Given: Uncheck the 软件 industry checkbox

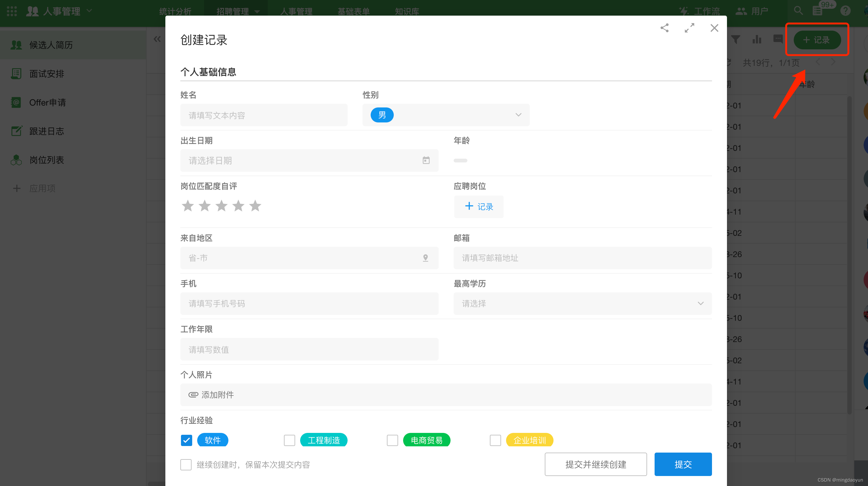Looking at the screenshot, I should click(x=186, y=440).
